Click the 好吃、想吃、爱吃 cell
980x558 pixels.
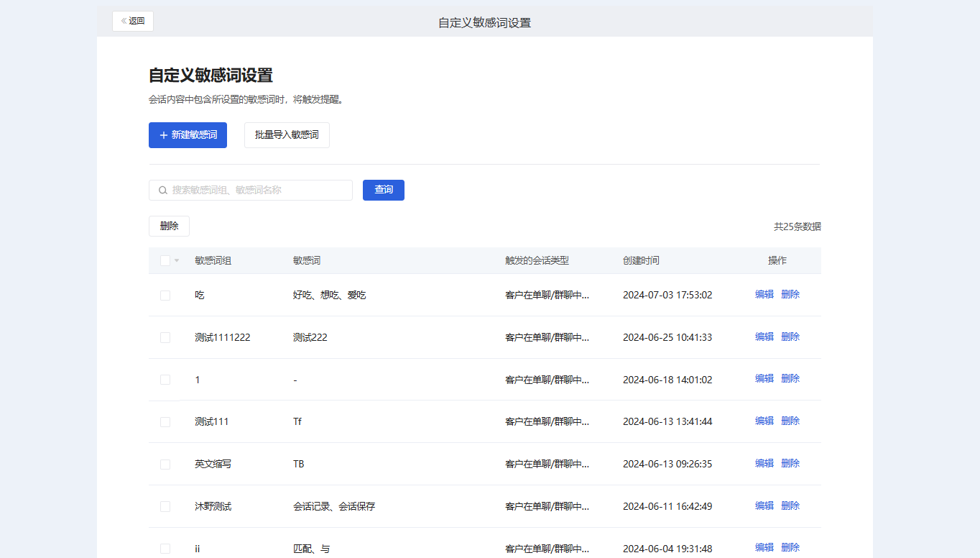pos(329,295)
